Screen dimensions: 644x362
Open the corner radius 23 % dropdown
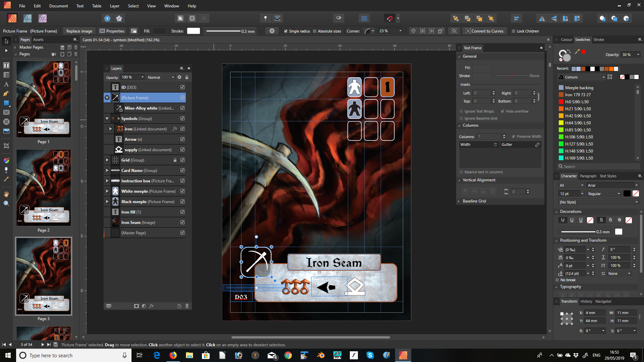pyautogui.click(x=390, y=31)
